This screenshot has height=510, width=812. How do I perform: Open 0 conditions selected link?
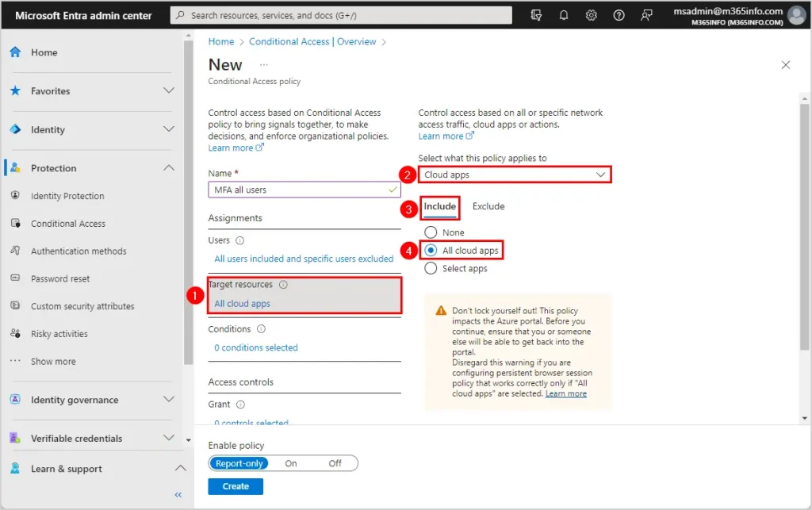coord(256,347)
